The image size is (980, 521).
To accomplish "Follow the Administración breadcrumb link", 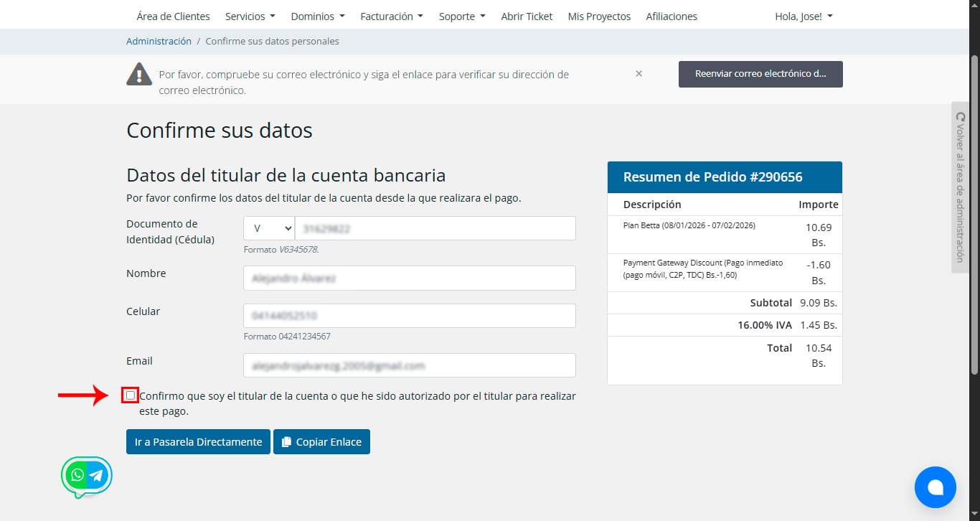I will [x=159, y=41].
